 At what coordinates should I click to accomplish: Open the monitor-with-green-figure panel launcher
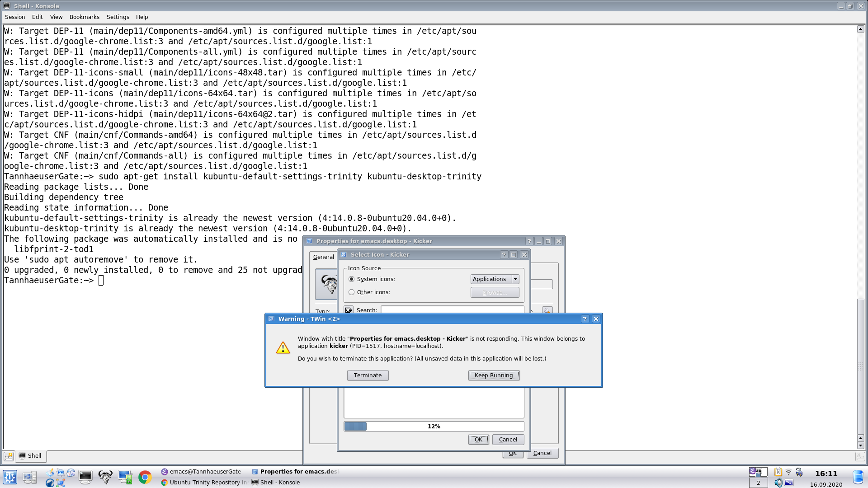coord(125,477)
